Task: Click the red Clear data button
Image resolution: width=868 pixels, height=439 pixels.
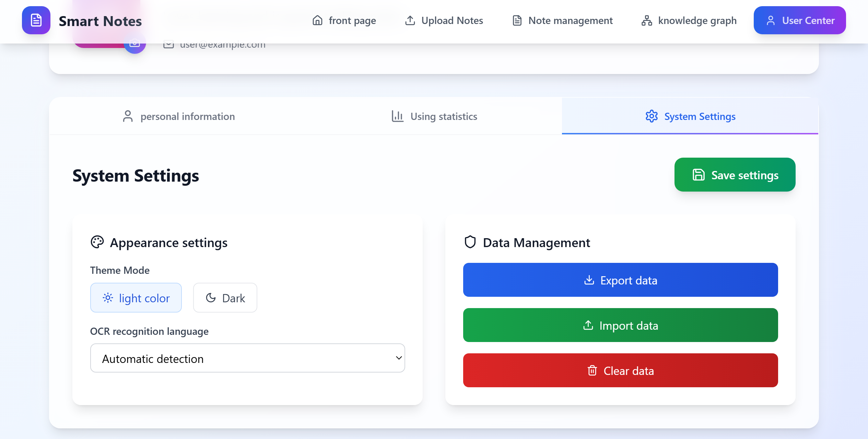Action: coord(620,370)
